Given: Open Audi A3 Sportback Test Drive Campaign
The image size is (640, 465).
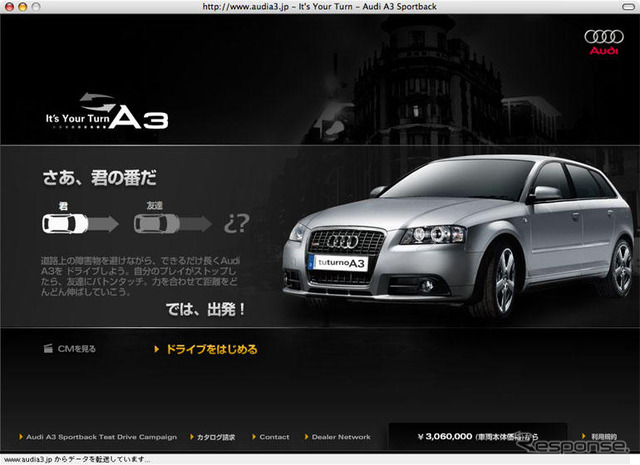Looking at the screenshot, I should (x=101, y=437).
